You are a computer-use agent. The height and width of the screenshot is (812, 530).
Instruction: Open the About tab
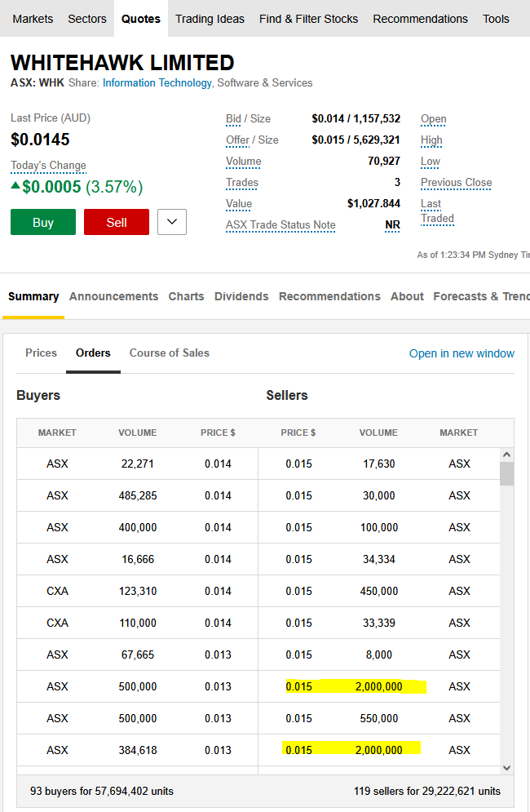407,297
